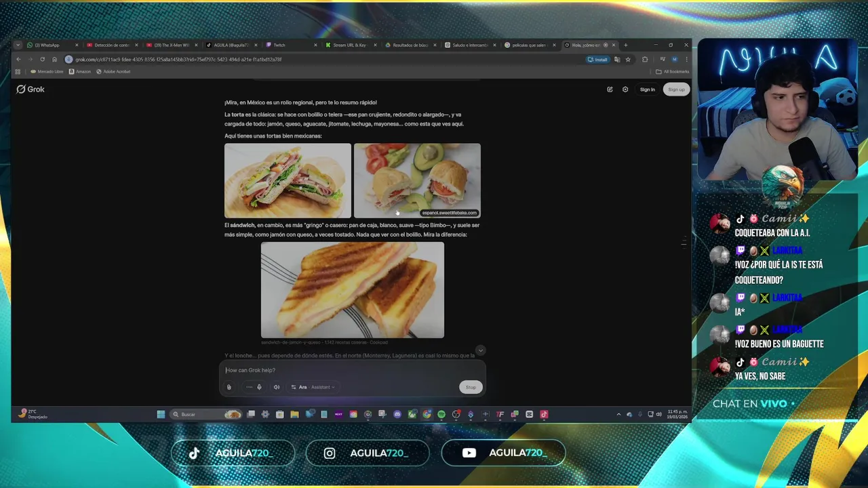The image size is (868, 488).
Task: Attach a file with the paperclip icon
Action: [x=229, y=387]
